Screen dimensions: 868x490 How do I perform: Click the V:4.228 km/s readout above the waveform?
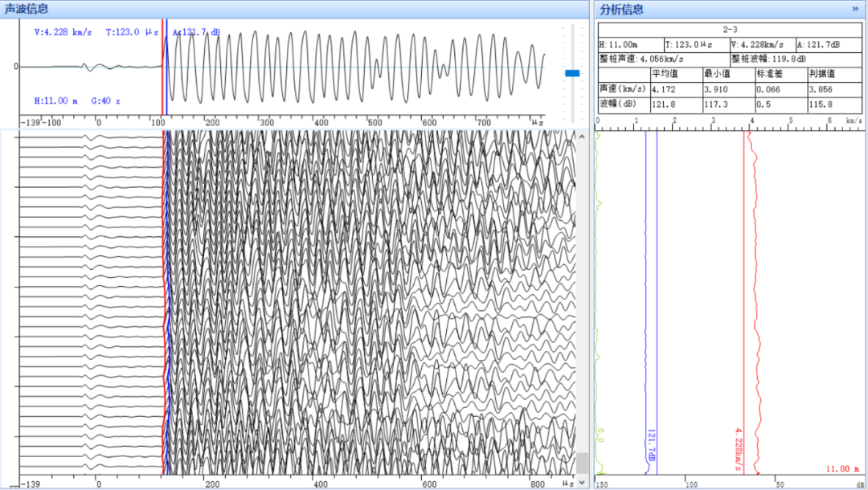[63, 32]
